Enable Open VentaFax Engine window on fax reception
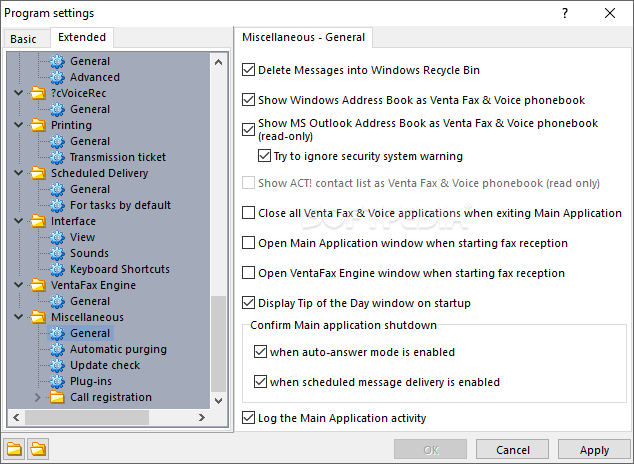Image resolution: width=634 pixels, height=464 pixels. 248,273
